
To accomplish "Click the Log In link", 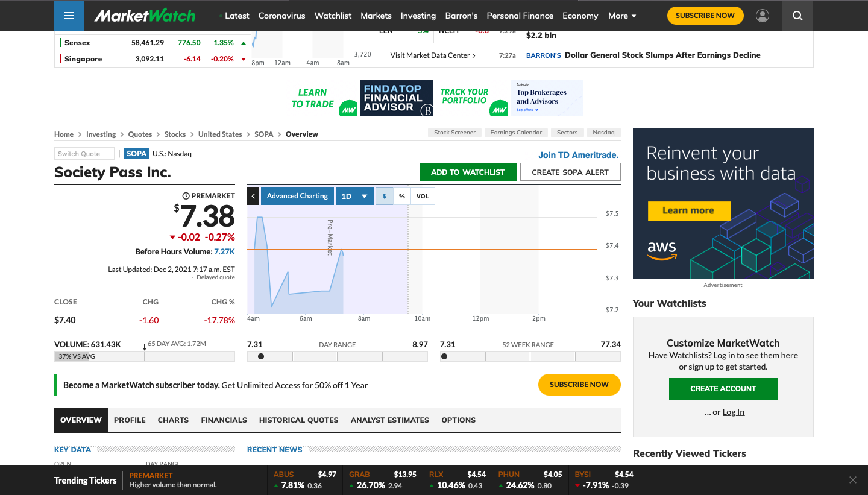I will point(734,412).
